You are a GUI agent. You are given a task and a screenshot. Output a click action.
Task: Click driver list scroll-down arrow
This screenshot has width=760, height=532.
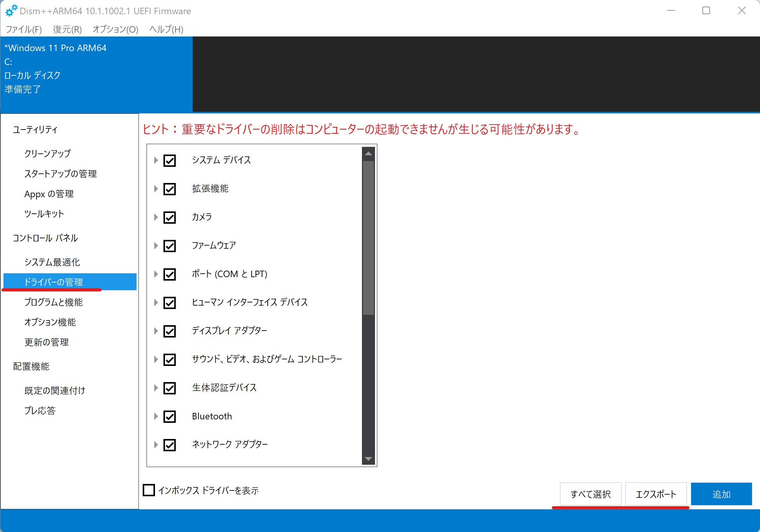click(368, 459)
